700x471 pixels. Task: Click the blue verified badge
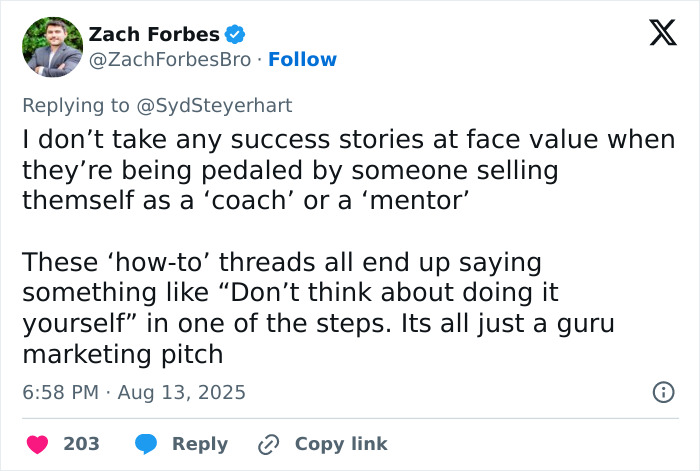pyautogui.click(x=235, y=34)
